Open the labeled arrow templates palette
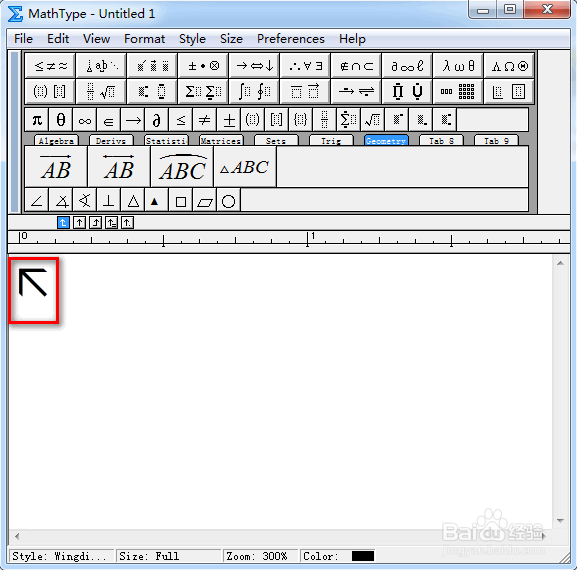 (357, 91)
